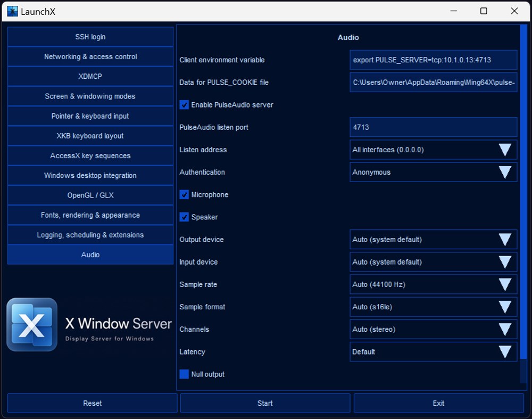Go to the XDMCP section

pos(90,76)
